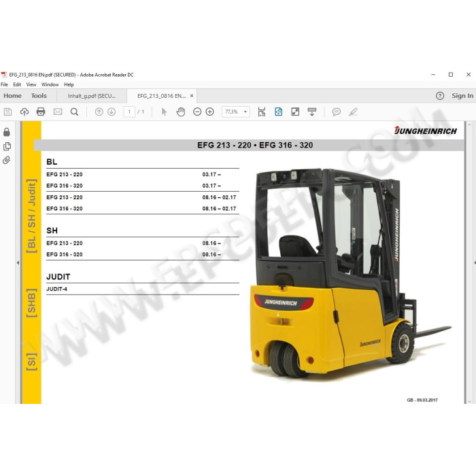
Task: Send file by email envelope icon
Action: (58, 112)
